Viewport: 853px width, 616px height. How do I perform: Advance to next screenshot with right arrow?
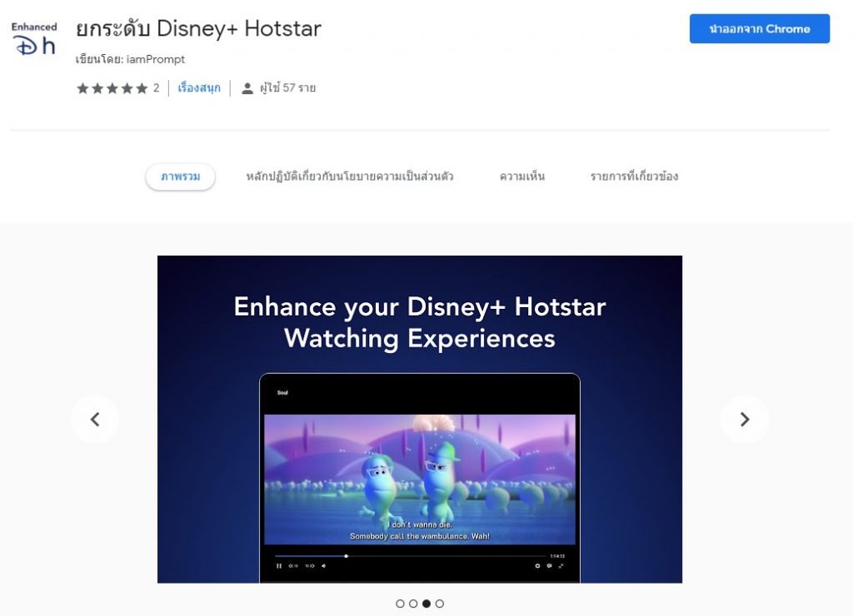(745, 420)
